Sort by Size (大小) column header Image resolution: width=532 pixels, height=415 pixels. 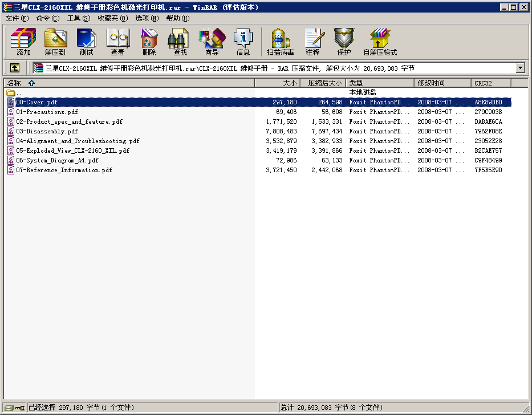[277, 83]
